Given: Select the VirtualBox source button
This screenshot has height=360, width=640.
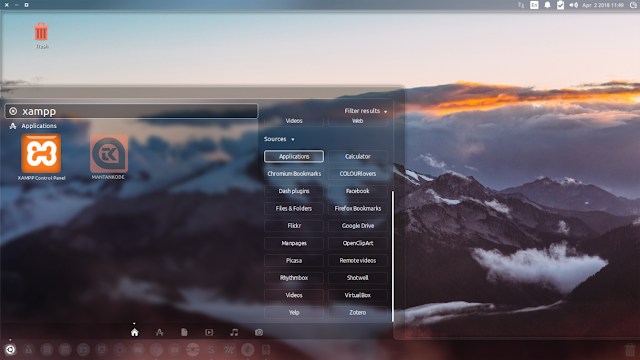Looking at the screenshot, I should (x=358, y=295).
